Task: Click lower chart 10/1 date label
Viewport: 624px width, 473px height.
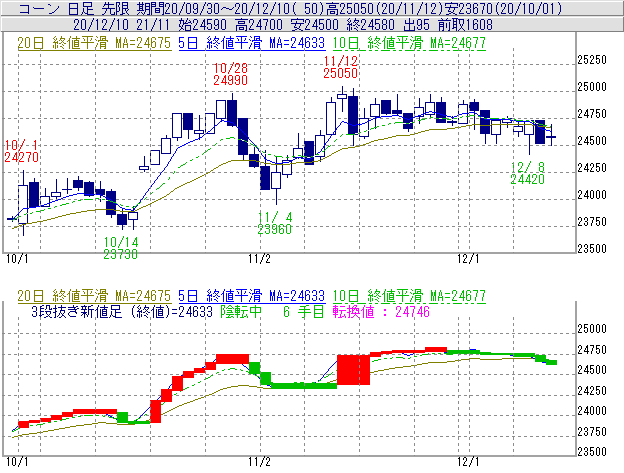Action: tap(18, 462)
